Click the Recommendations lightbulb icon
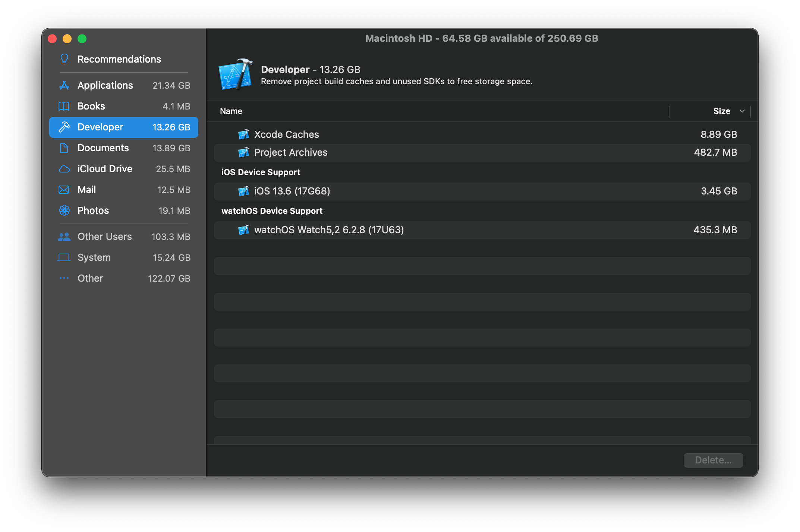The height and width of the screenshot is (532, 800). pos(64,59)
